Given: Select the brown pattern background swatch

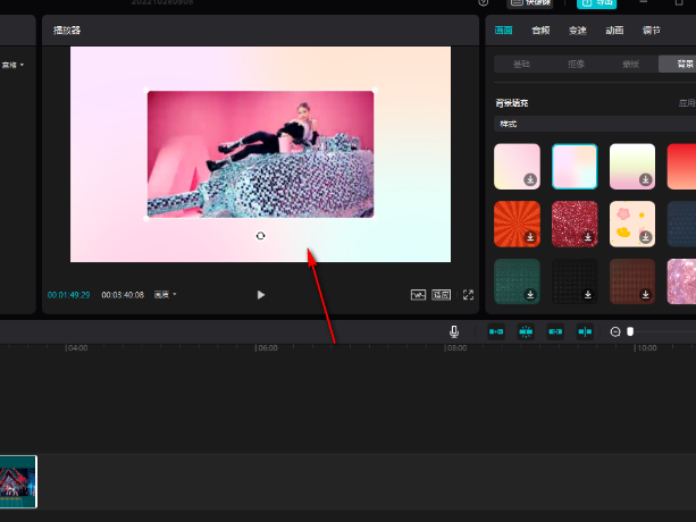Looking at the screenshot, I should point(632,281).
